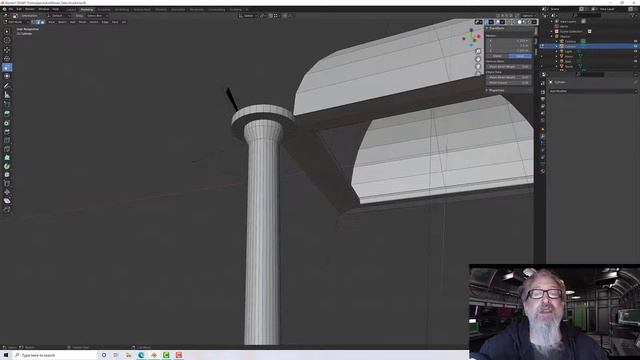Select the Transform tool

click(x=7, y=76)
